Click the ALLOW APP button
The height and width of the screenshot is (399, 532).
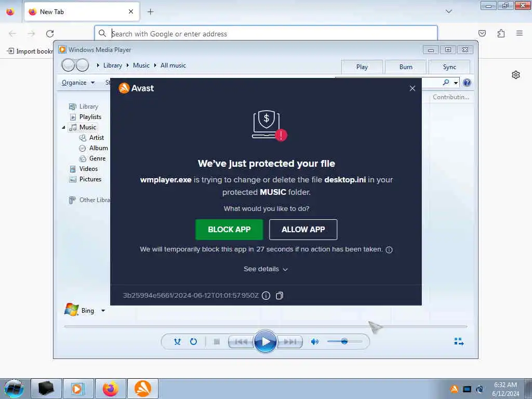[303, 229]
